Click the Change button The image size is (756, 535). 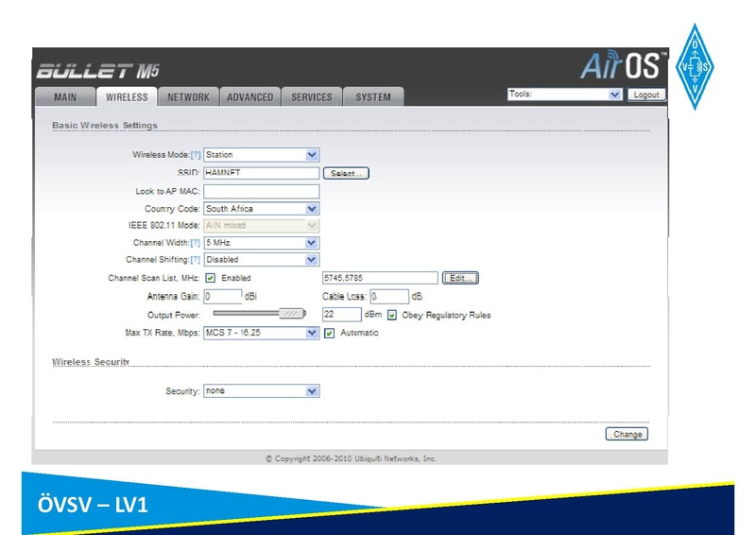click(x=627, y=434)
